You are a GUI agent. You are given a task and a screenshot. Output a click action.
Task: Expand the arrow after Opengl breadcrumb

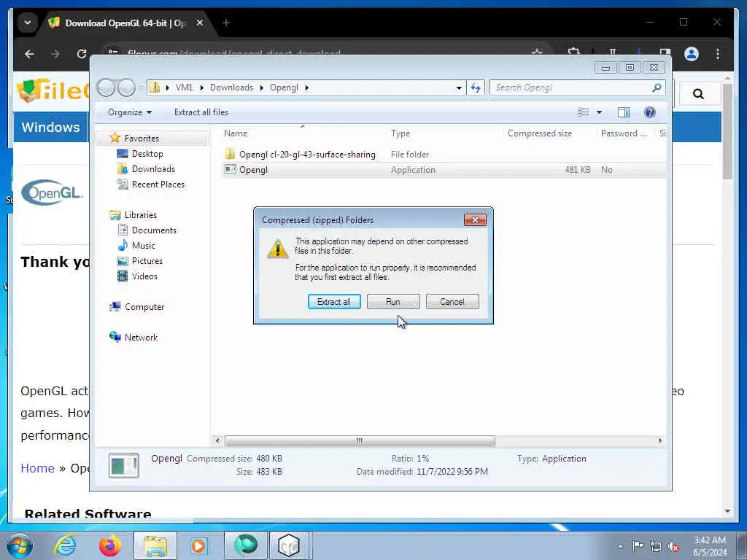tap(307, 87)
